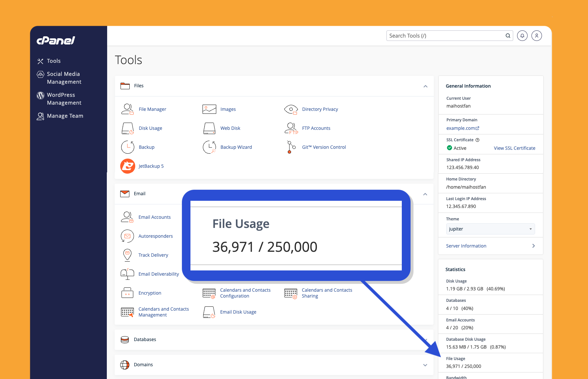
Task: Click the View SSL Certificate link
Action: (514, 148)
